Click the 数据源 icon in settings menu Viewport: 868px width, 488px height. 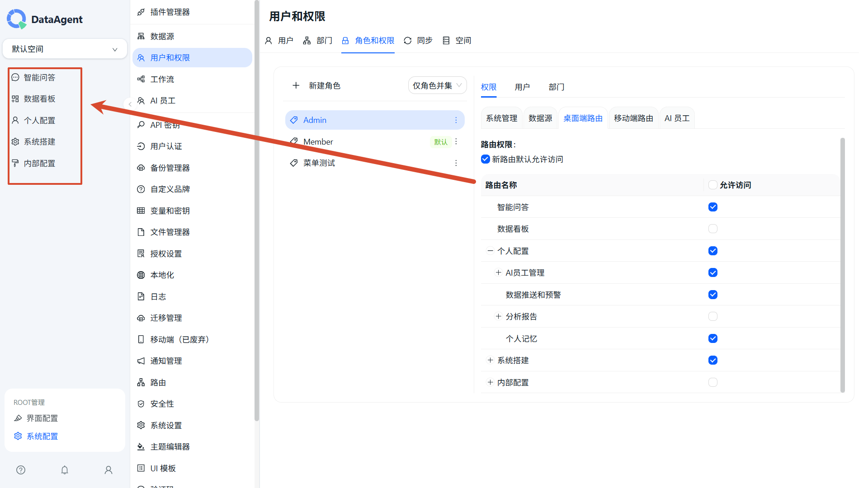coord(141,36)
